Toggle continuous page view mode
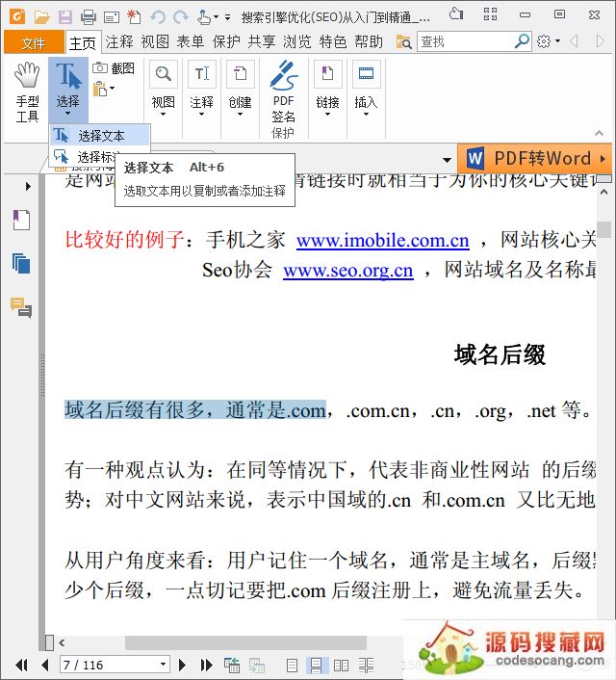Image resolution: width=616 pixels, height=680 pixels. pos(316,665)
